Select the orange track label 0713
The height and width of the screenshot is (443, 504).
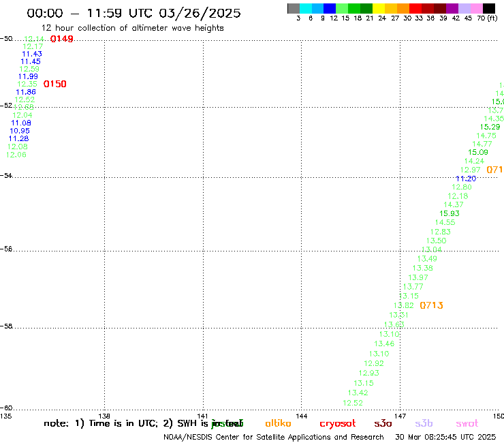(431, 305)
